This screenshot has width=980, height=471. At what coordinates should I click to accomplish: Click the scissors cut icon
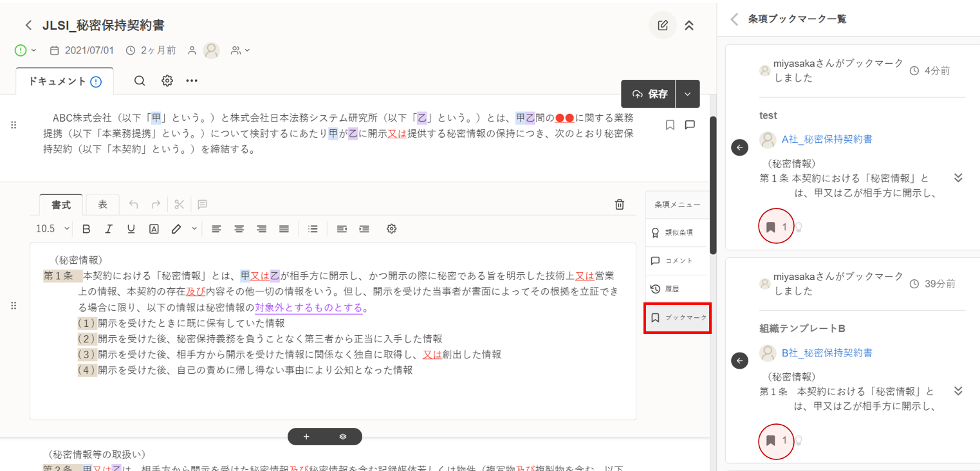pyautogui.click(x=179, y=205)
